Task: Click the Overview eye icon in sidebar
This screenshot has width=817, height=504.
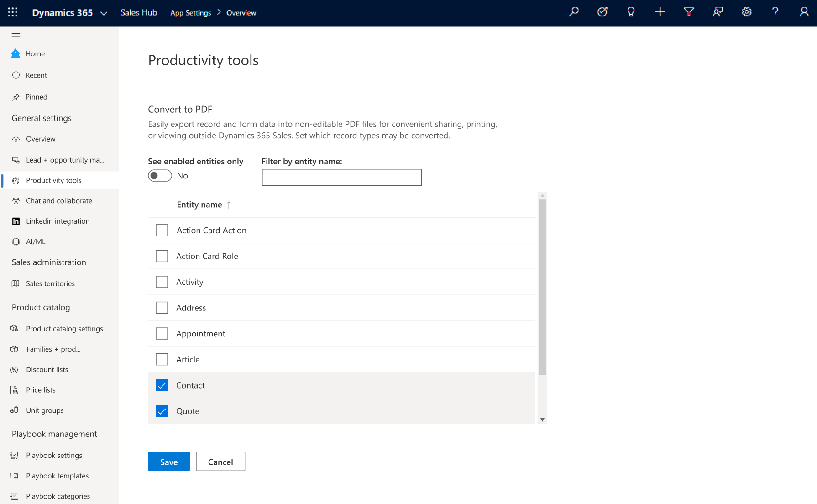Action: click(x=16, y=139)
